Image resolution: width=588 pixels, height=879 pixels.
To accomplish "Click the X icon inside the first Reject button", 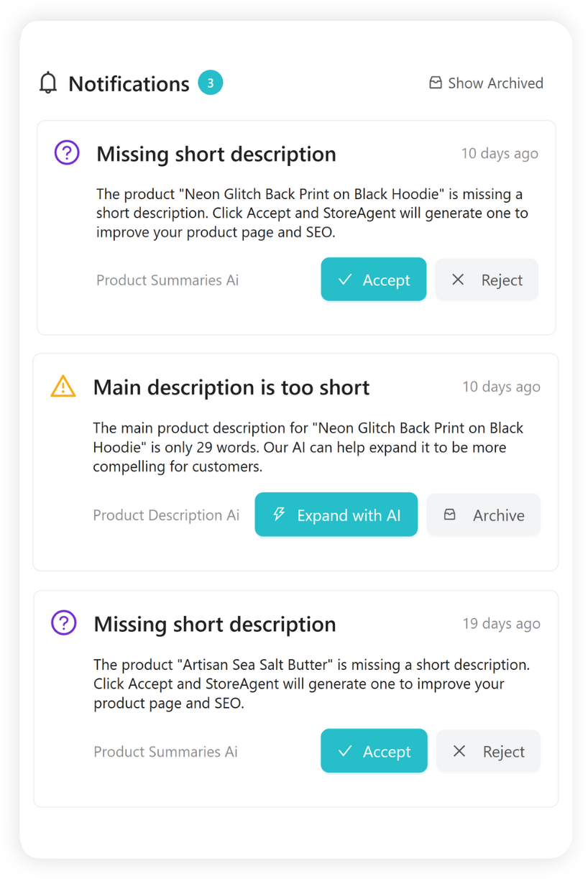I will pyautogui.click(x=458, y=280).
